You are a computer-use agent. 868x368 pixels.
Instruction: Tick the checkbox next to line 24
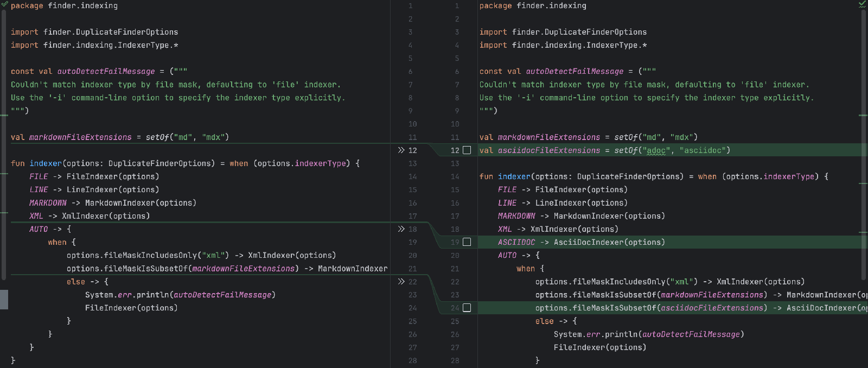467,308
